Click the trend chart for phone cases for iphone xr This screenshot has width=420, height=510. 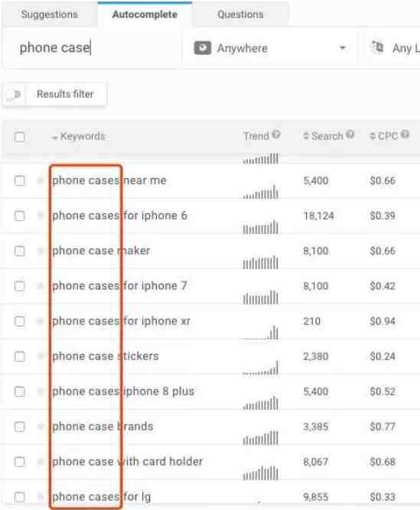point(261,333)
